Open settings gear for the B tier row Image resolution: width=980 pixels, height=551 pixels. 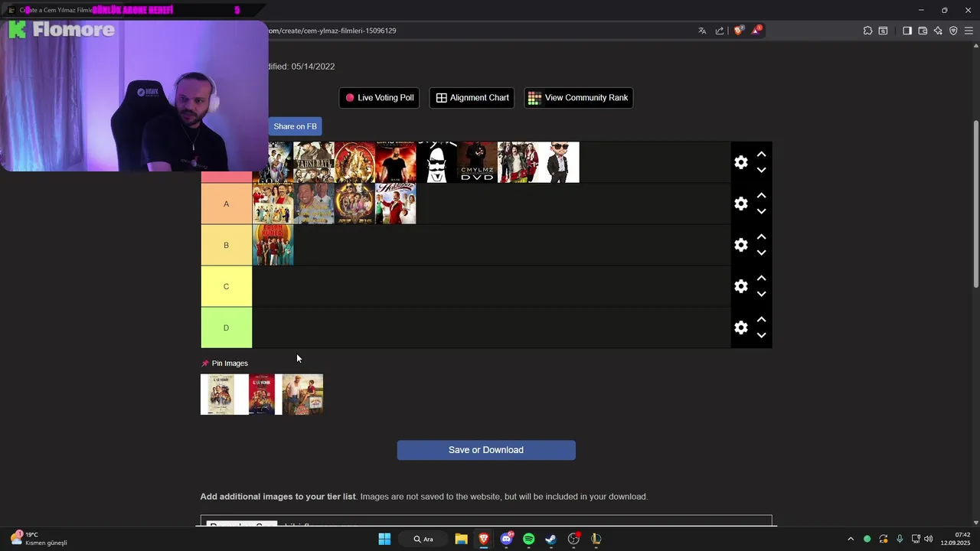pyautogui.click(x=741, y=245)
